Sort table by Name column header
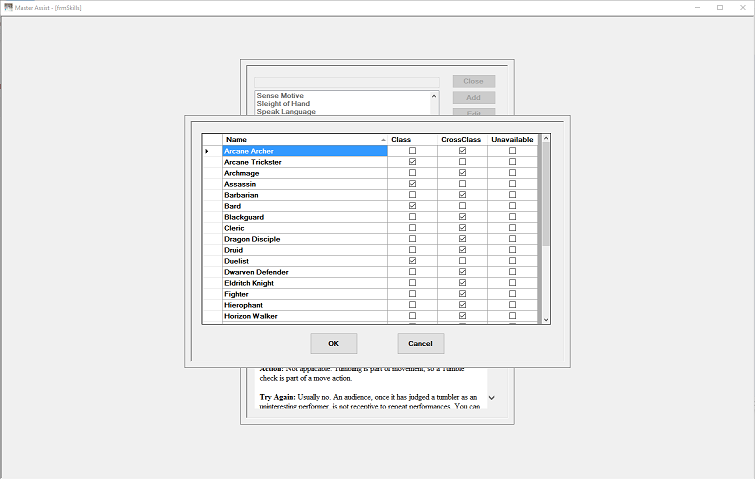The height and width of the screenshot is (479, 755). click(305, 140)
